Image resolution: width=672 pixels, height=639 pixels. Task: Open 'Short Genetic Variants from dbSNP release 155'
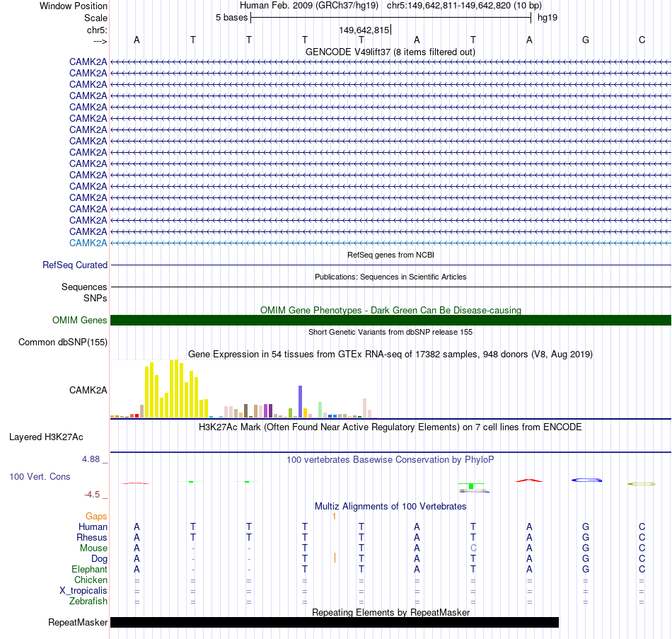pyautogui.click(x=390, y=332)
